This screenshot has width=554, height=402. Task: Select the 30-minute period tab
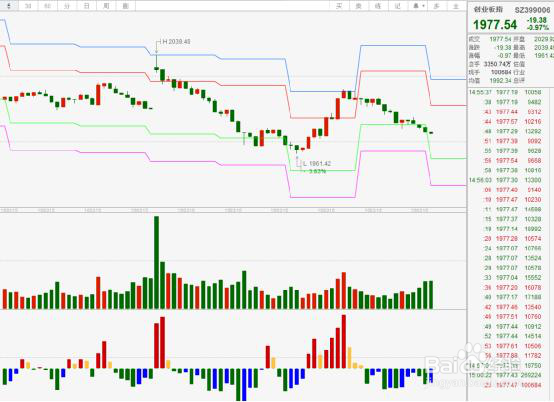[28, 6]
